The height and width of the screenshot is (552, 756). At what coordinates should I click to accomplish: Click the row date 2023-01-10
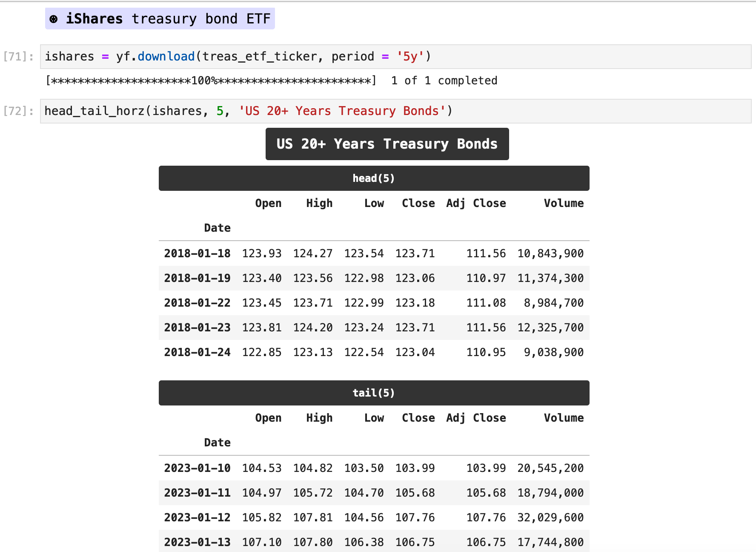click(197, 469)
